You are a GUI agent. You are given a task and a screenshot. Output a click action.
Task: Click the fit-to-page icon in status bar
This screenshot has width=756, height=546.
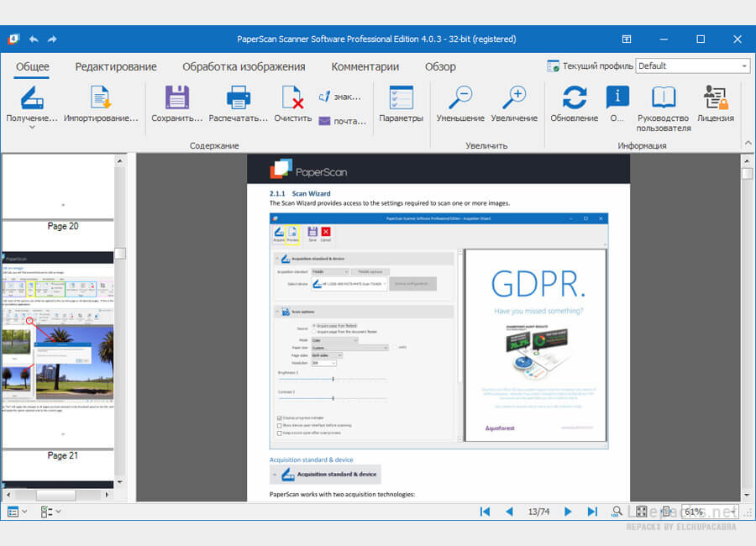pos(641,512)
